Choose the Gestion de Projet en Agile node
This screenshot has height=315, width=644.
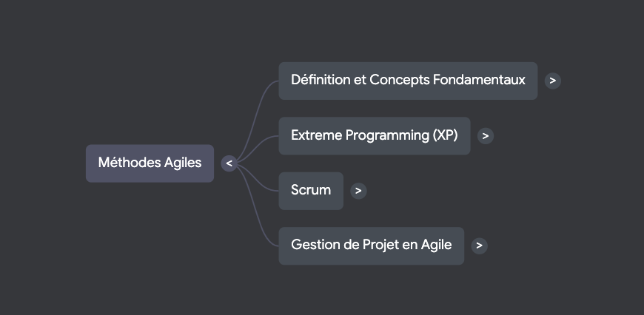371,245
